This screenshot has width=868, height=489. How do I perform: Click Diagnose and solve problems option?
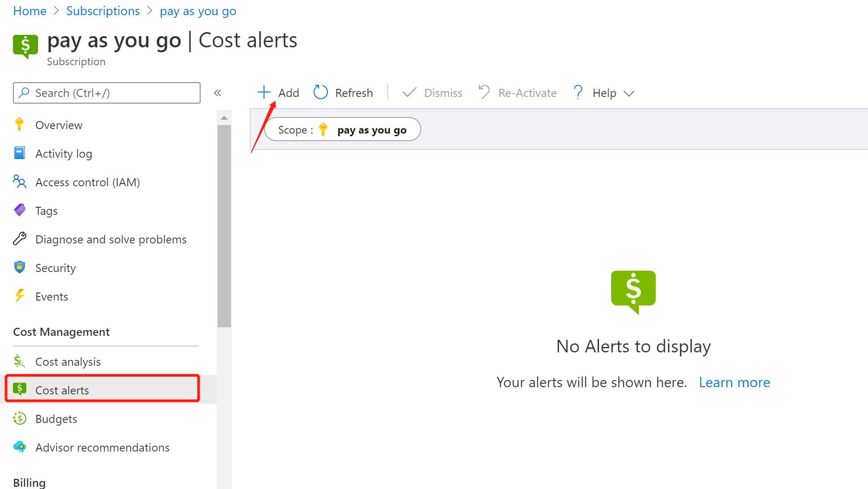pos(111,239)
